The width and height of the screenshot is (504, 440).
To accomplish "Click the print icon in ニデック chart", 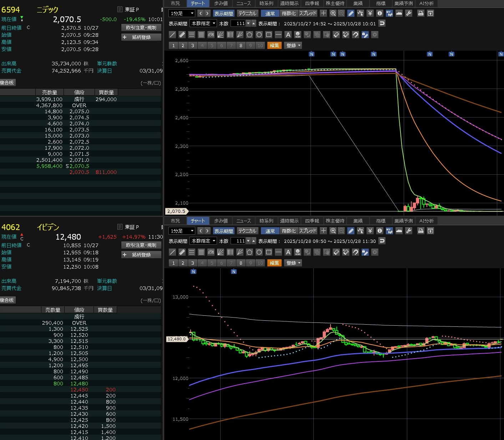I will tap(420, 13).
